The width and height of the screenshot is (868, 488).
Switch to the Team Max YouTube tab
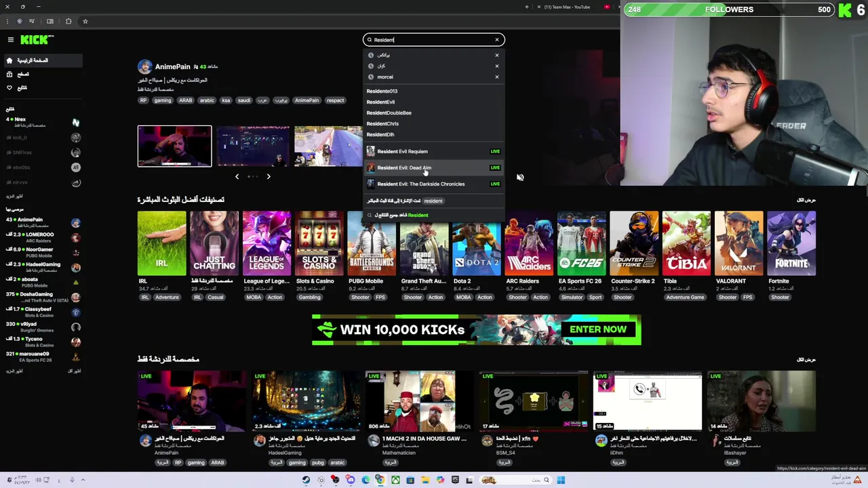tap(568, 7)
